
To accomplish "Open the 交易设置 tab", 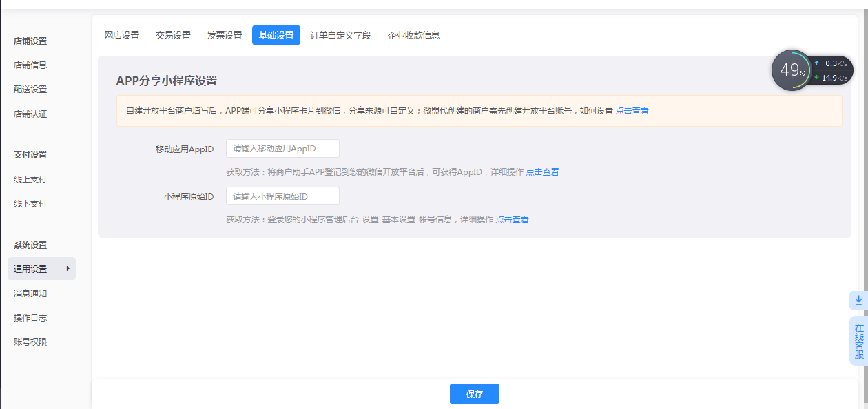I will pyautogui.click(x=173, y=35).
